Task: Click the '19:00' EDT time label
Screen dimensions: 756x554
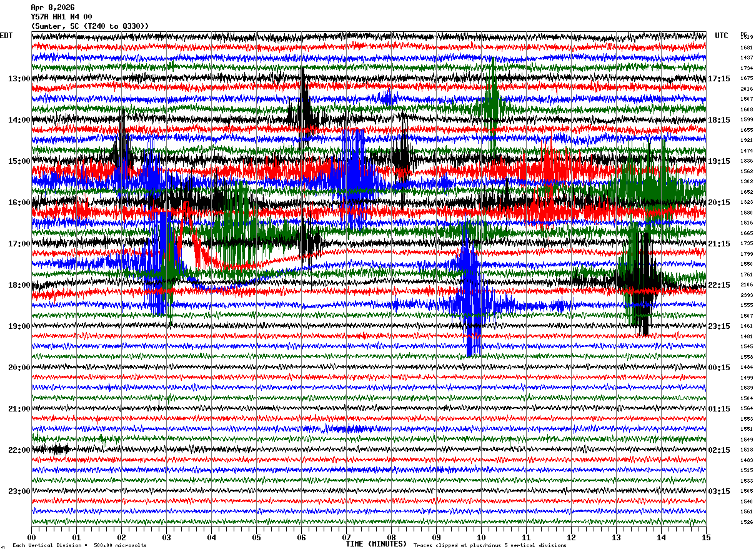Action: pyautogui.click(x=19, y=326)
